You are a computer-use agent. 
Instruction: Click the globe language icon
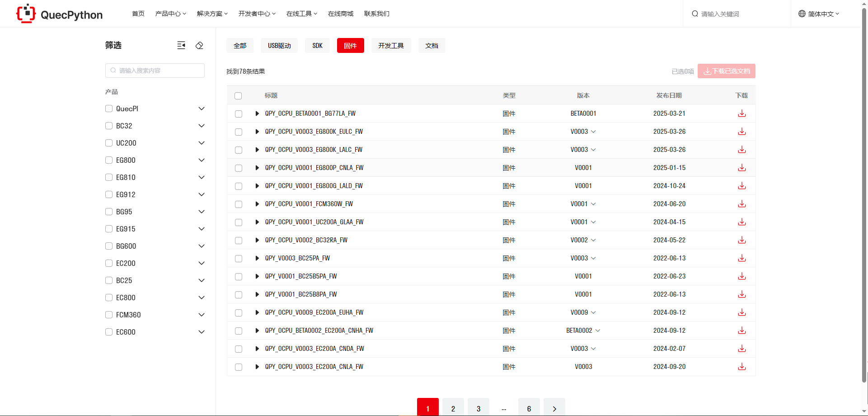(802, 14)
